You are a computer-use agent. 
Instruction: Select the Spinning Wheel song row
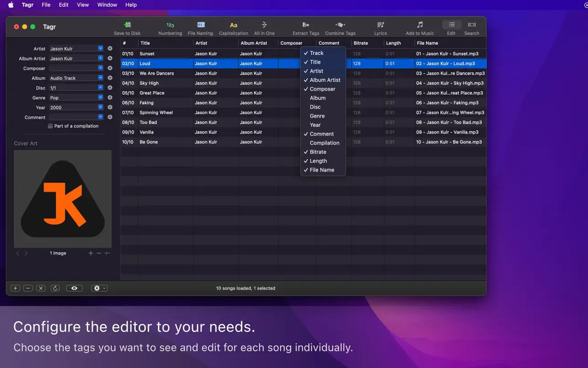(x=156, y=113)
